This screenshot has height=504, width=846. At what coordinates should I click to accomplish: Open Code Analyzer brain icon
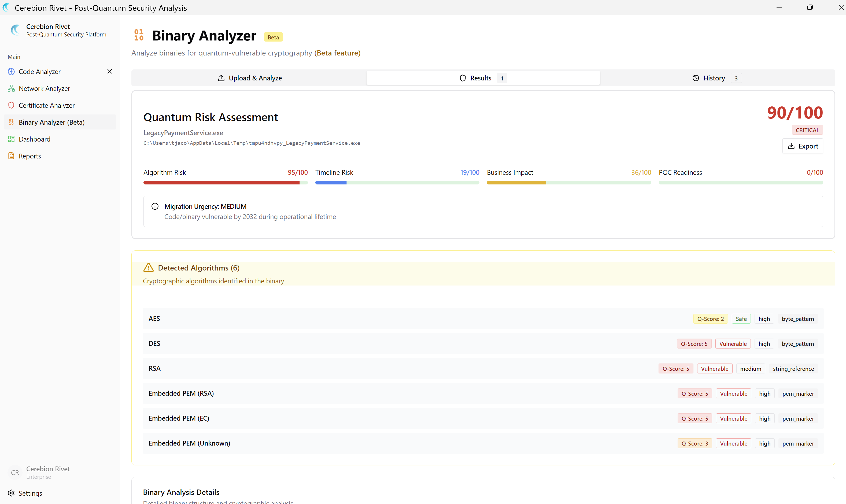11,71
